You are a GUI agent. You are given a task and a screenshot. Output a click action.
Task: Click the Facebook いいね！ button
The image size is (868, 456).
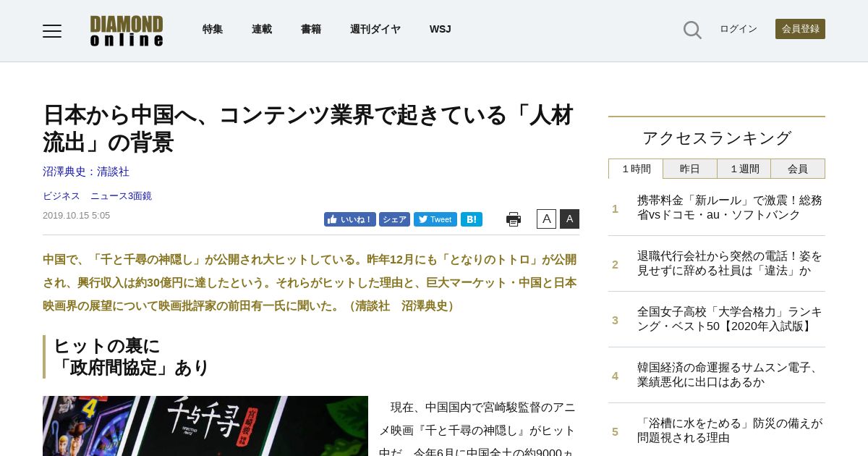pyautogui.click(x=350, y=219)
